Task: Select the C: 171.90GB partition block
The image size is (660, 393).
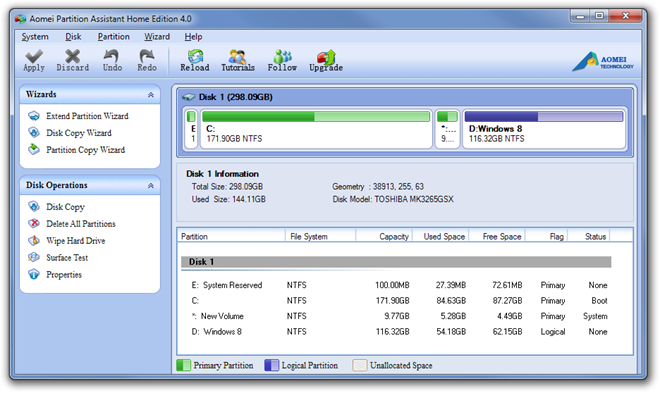Action: pos(316,128)
